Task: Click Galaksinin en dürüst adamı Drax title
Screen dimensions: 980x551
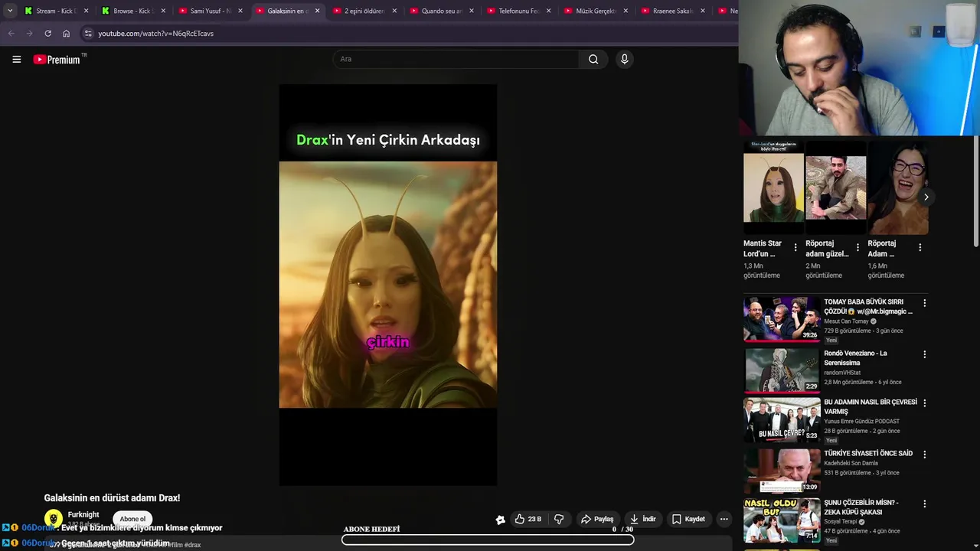Action: coord(112,498)
